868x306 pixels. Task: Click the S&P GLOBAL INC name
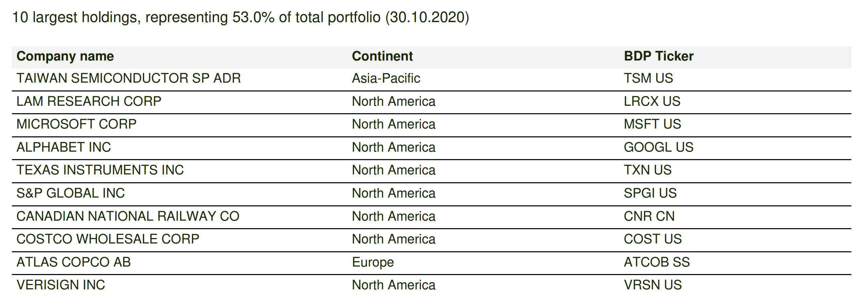point(70,193)
